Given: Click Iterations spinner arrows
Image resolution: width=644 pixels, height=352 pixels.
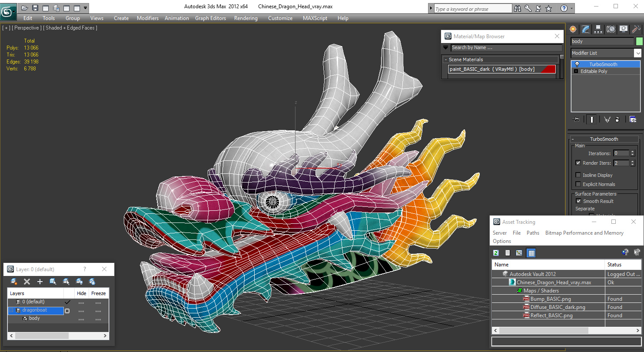Looking at the screenshot, I should [x=632, y=153].
